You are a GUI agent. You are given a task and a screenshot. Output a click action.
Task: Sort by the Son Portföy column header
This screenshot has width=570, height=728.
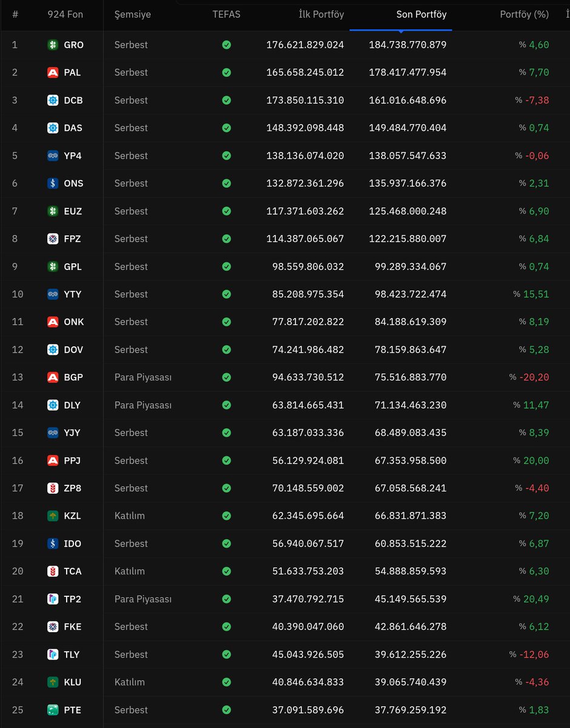point(421,14)
